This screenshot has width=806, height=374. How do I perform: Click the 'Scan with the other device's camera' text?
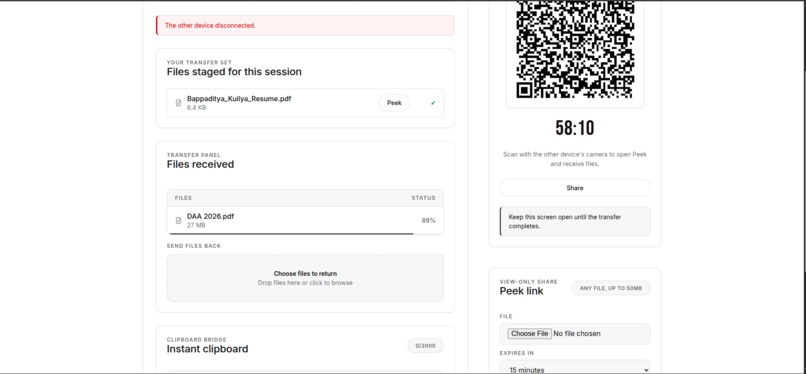point(575,159)
